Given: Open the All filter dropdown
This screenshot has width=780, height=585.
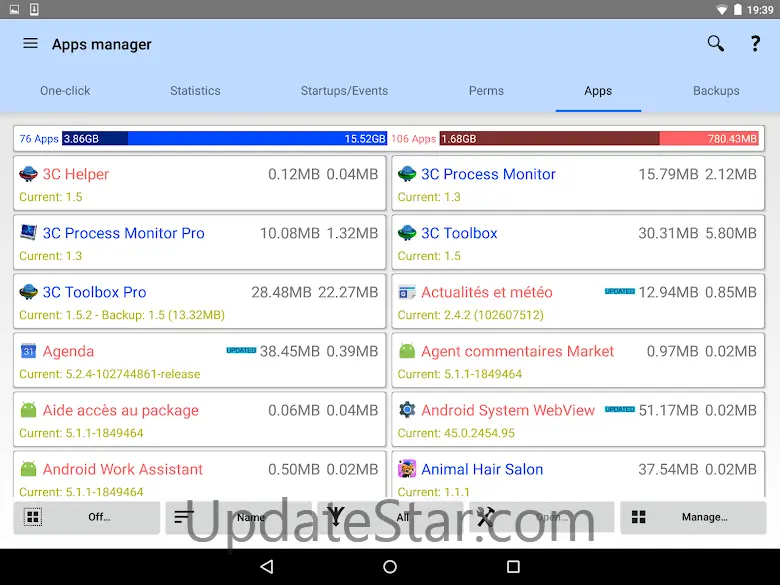Looking at the screenshot, I should pos(390,517).
